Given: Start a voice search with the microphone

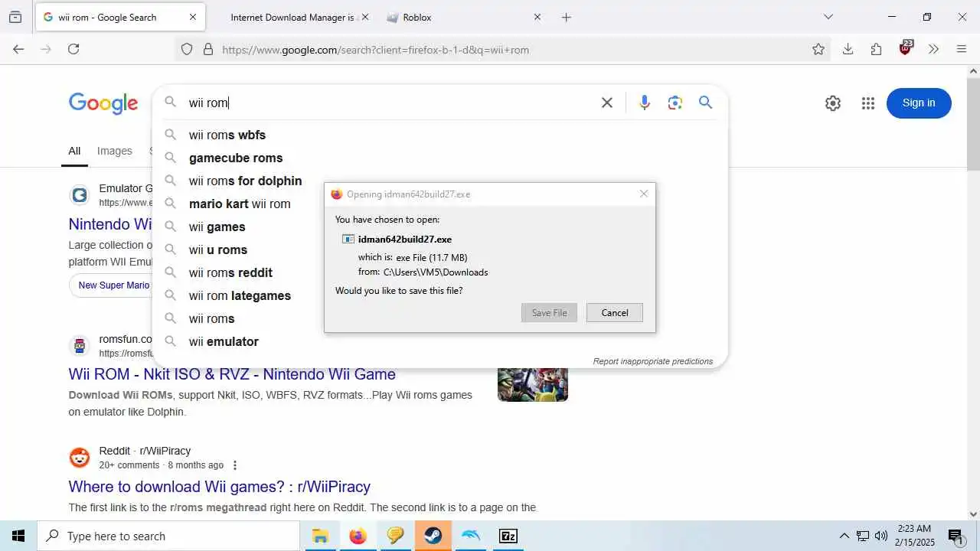Looking at the screenshot, I should tap(645, 103).
